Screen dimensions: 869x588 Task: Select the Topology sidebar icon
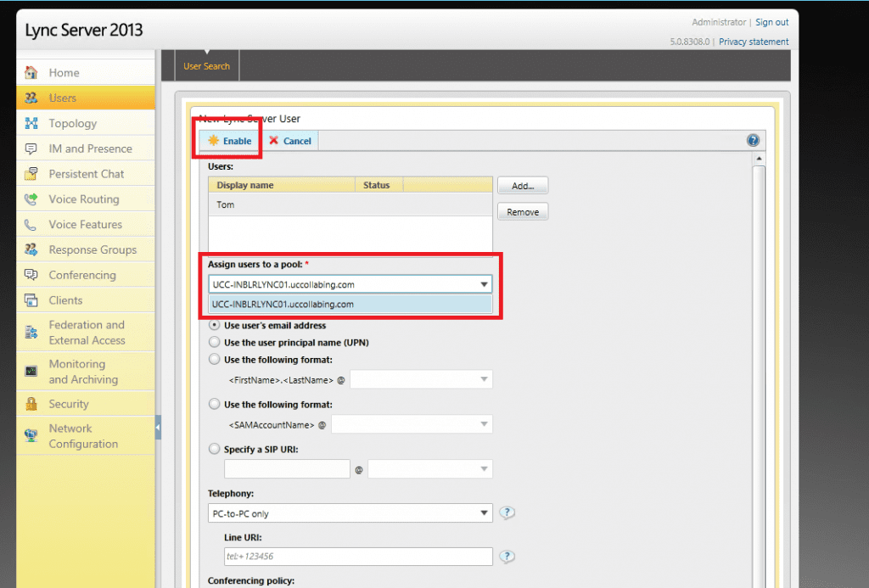[71, 122]
